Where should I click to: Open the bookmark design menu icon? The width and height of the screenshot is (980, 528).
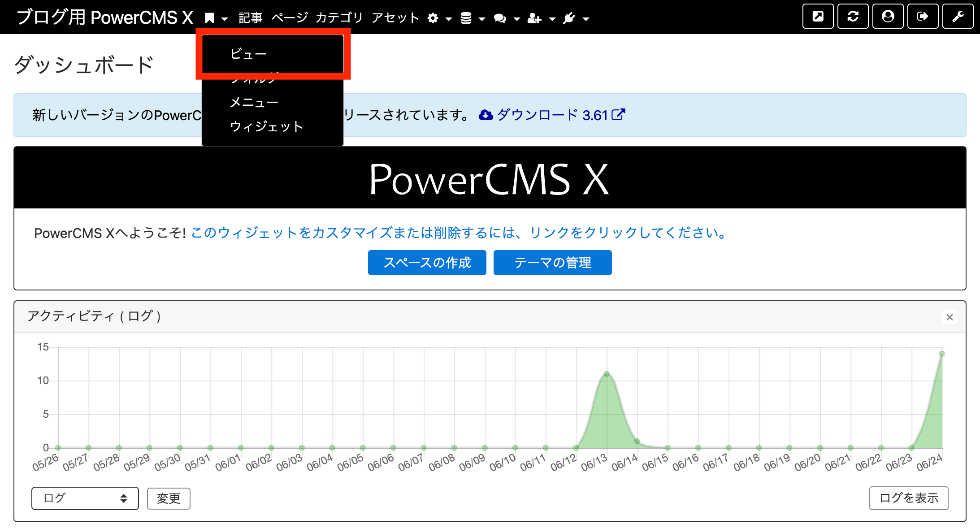[x=209, y=18]
